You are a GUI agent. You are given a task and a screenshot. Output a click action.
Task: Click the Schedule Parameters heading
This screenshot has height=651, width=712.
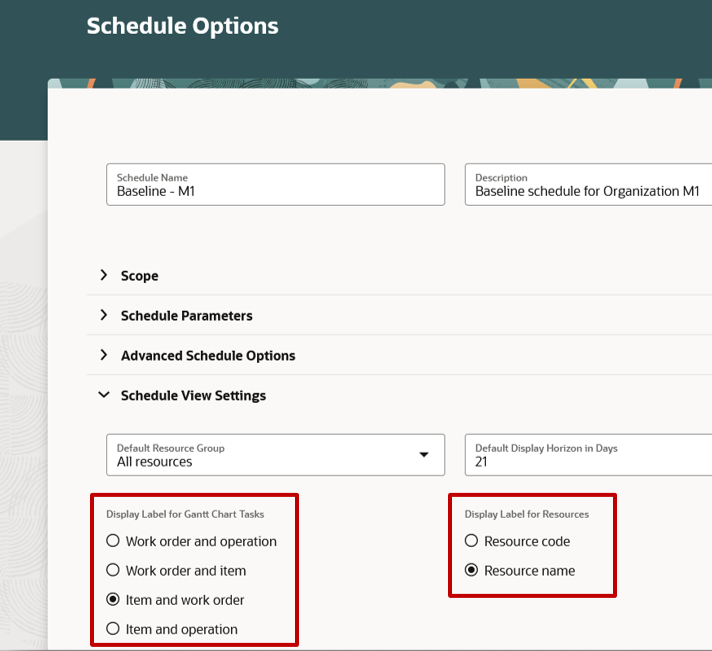[187, 316]
